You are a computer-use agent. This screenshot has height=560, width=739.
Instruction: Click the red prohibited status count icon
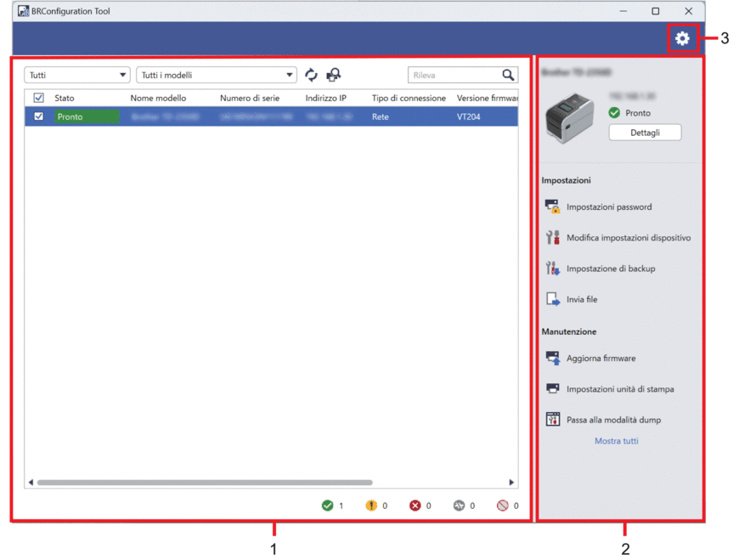[503, 506]
